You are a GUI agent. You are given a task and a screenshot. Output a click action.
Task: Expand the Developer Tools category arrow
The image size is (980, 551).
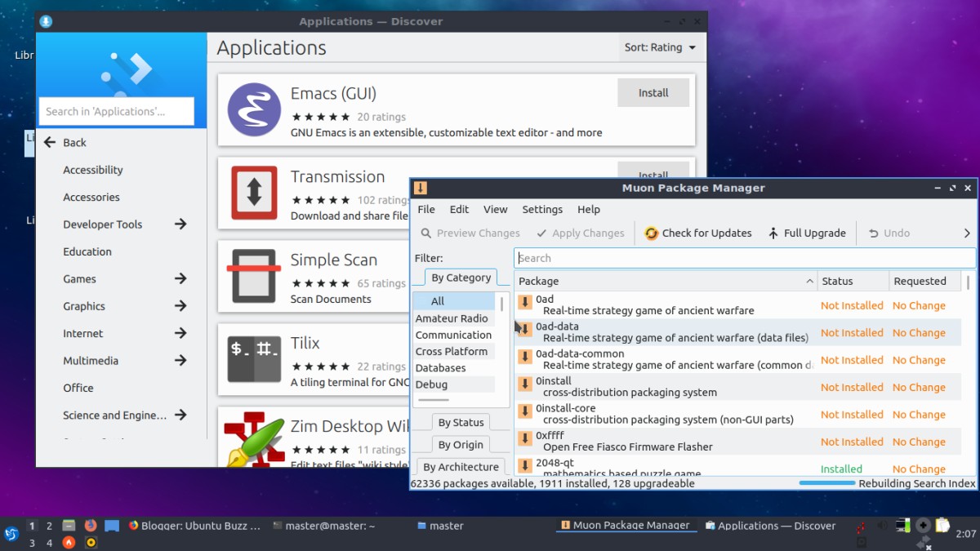click(x=180, y=224)
